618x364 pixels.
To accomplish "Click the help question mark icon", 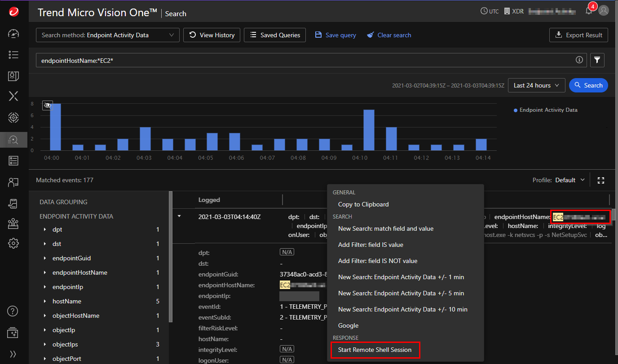I will [x=13, y=311].
